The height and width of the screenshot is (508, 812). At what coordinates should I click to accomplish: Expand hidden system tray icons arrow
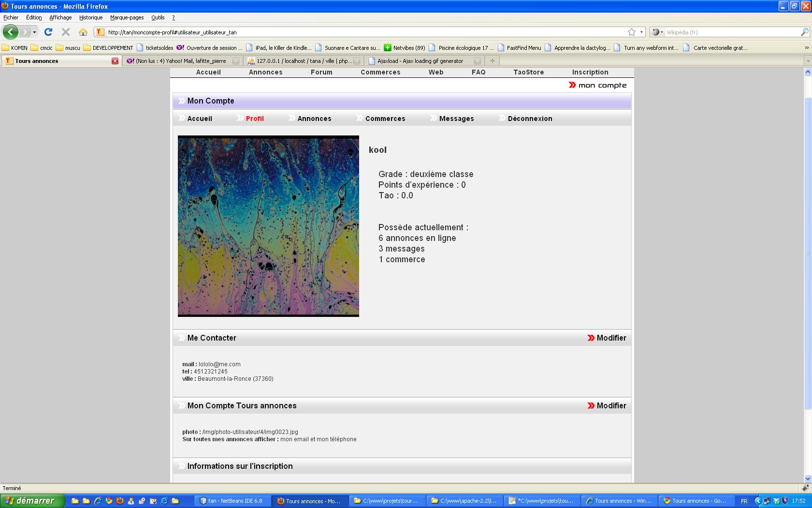(x=758, y=501)
